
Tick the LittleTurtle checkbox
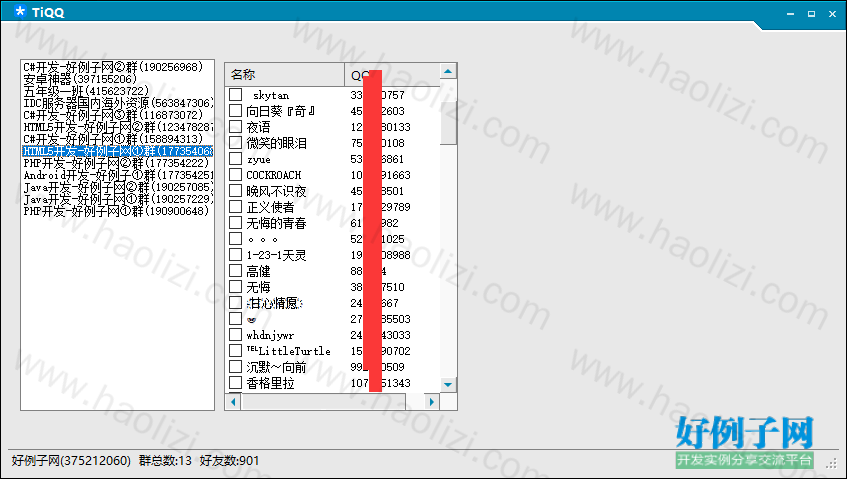click(x=235, y=350)
